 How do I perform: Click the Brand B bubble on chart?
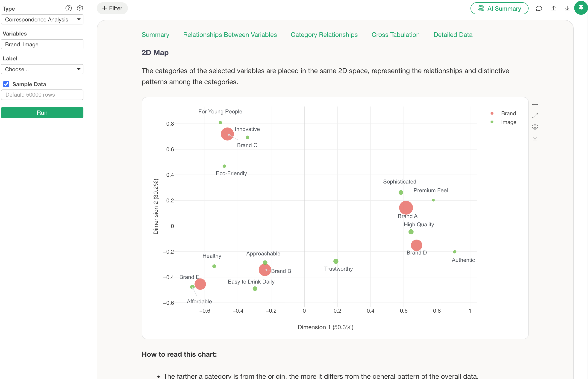(265, 270)
